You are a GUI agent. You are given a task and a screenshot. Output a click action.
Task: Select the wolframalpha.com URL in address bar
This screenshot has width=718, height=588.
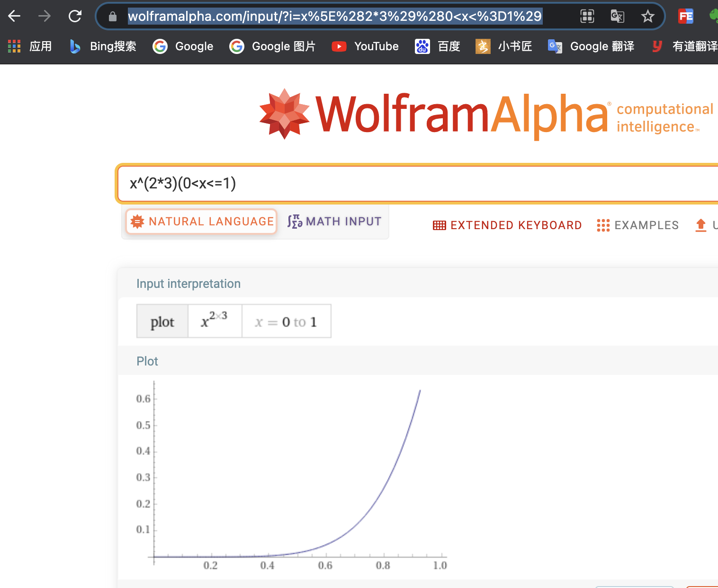pos(335,16)
